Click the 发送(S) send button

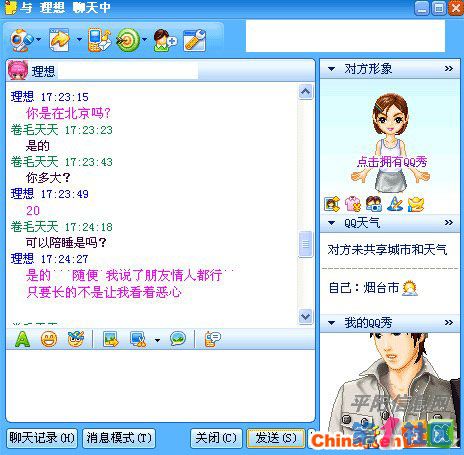click(276, 438)
